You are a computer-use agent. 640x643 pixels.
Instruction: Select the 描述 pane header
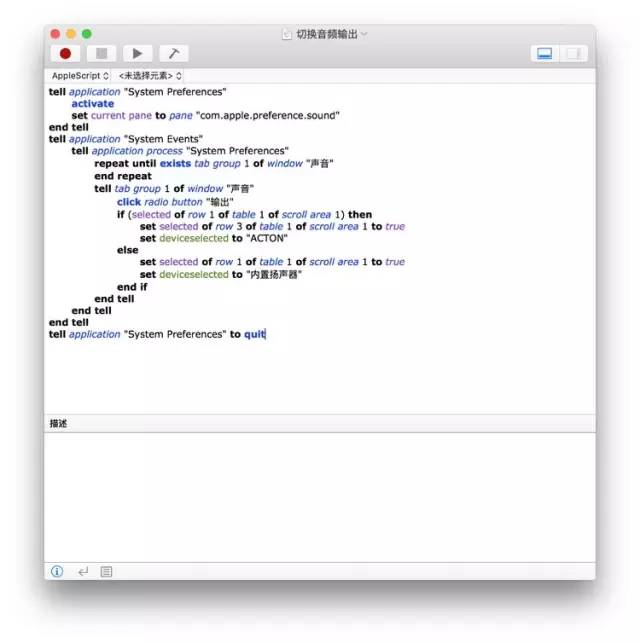tap(60, 424)
